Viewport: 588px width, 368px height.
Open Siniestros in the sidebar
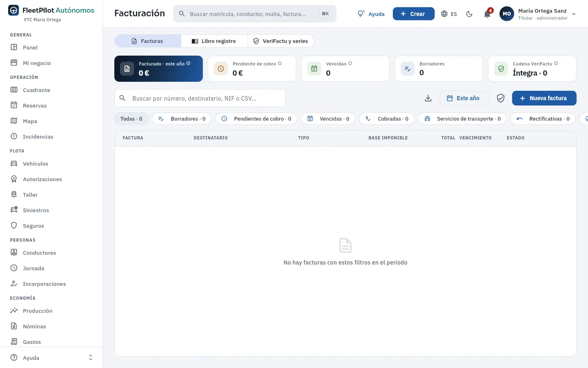pos(51,210)
